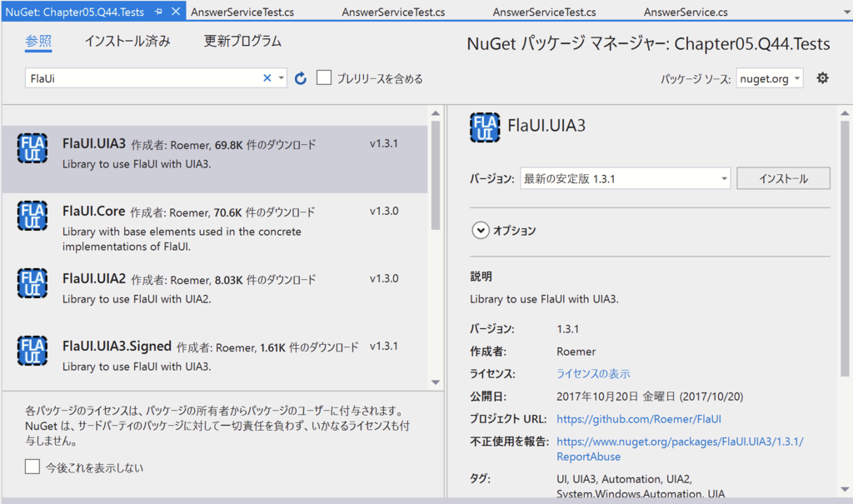
Task: Click the FlaUI.UIA2 package icon
Action: [32, 283]
